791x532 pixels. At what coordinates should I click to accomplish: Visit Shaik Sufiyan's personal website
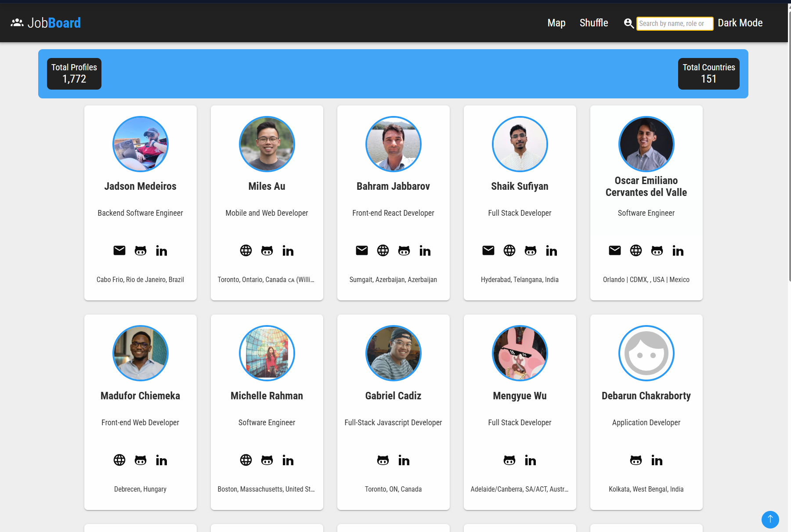[509, 250]
